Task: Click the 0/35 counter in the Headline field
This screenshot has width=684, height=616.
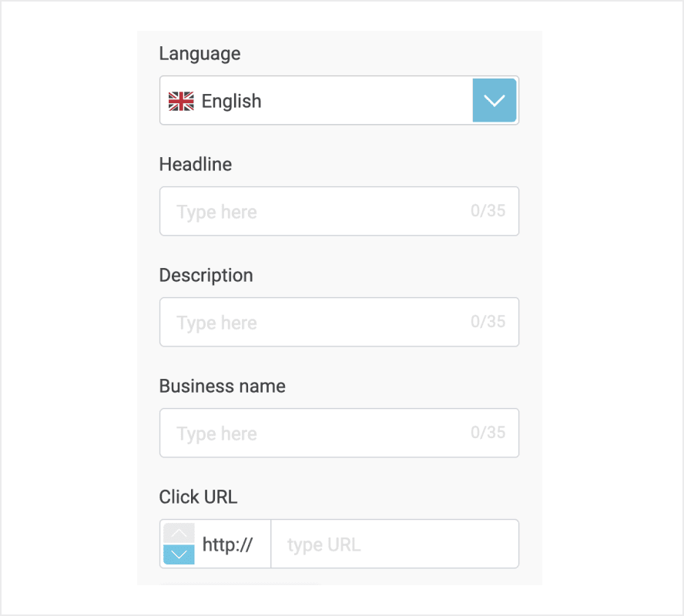Action: point(488,211)
